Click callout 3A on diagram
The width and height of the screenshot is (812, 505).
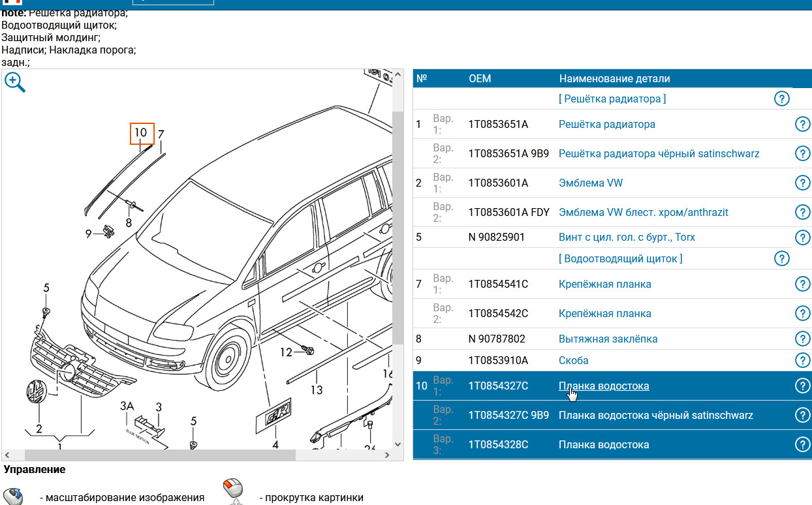pyautogui.click(x=127, y=406)
